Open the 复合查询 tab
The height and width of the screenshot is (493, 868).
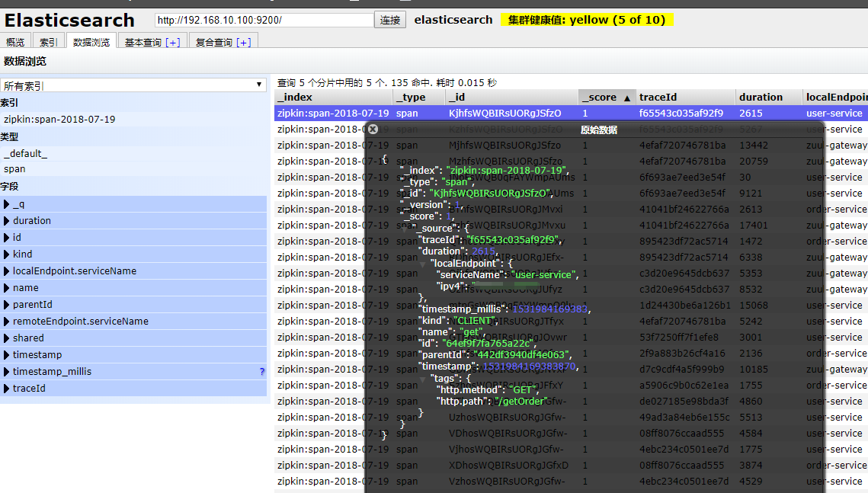click(213, 43)
